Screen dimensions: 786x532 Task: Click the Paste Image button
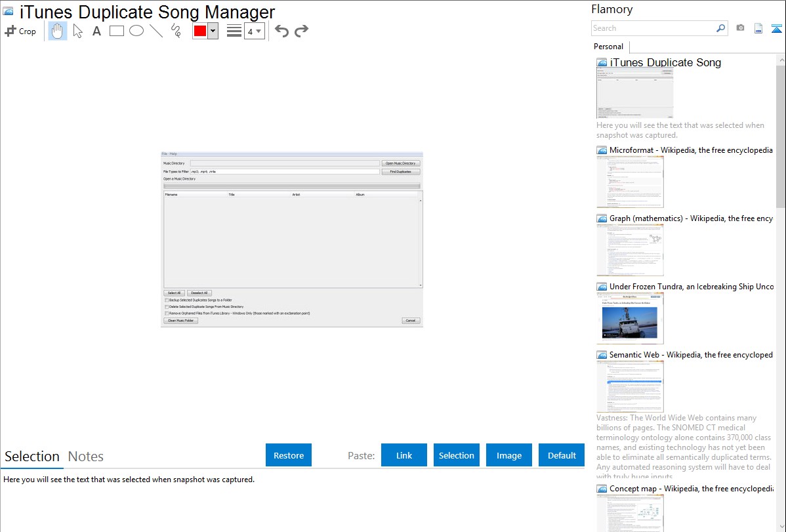[x=508, y=455]
